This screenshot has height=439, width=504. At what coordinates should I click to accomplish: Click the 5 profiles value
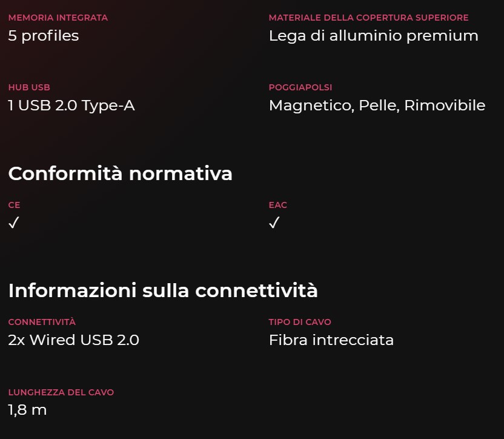44,36
